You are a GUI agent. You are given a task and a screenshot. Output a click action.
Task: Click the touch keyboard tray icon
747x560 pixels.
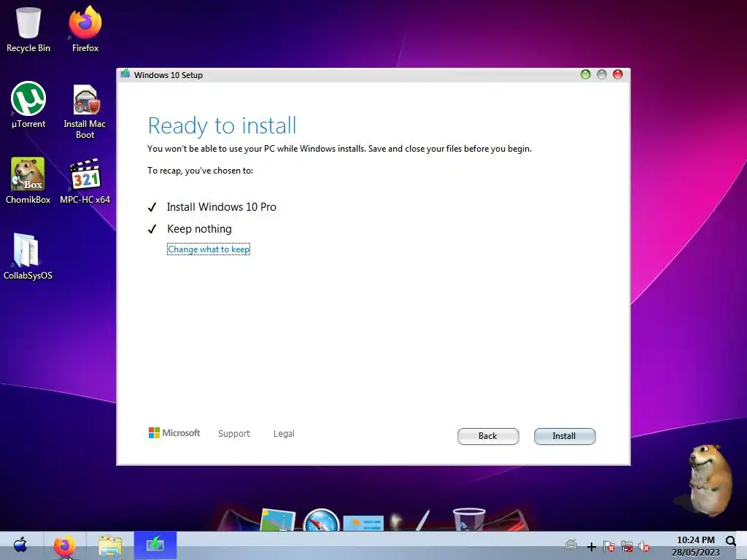pos(571,545)
